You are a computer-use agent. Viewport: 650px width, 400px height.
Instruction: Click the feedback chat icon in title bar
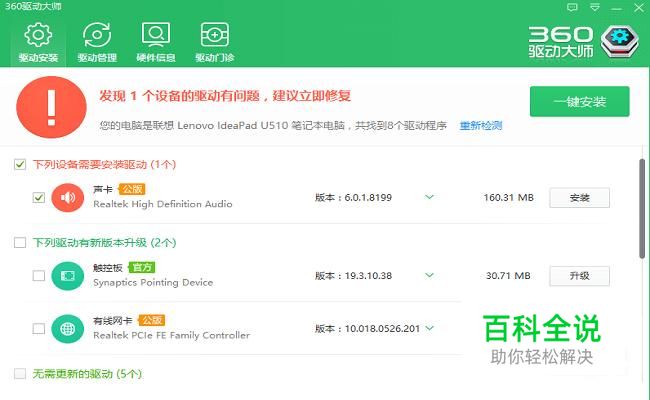pos(572,7)
